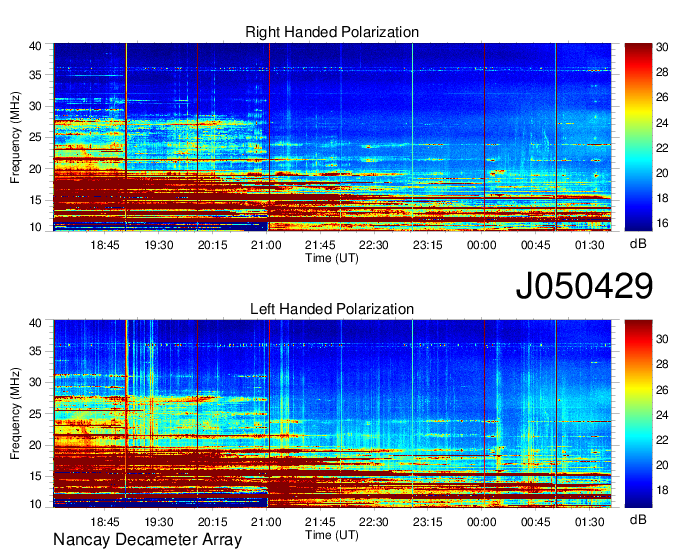
Task: Click the 00:00 time tick, Right Handed plot
Action: 481,245
